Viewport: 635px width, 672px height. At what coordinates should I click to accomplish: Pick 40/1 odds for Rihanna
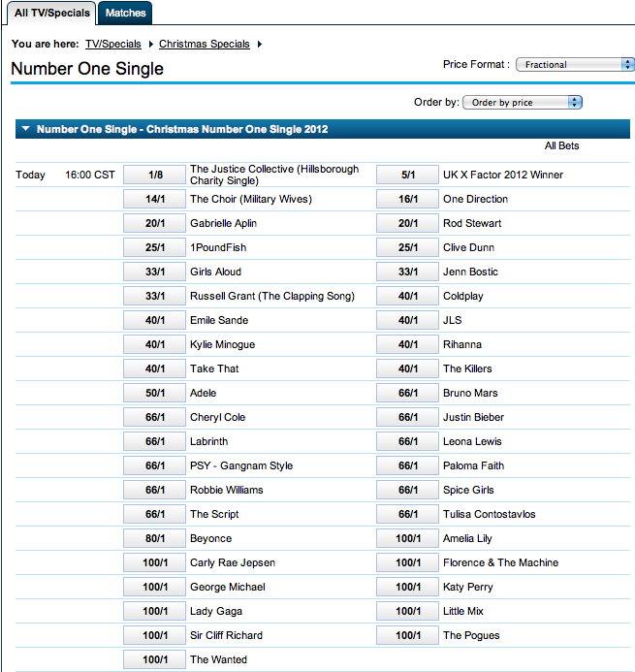[x=407, y=344]
